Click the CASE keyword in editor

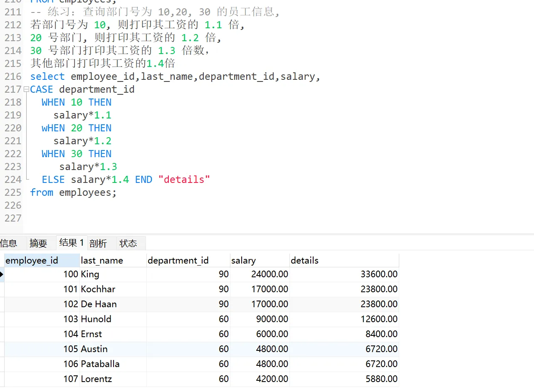pyautogui.click(x=42, y=89)
